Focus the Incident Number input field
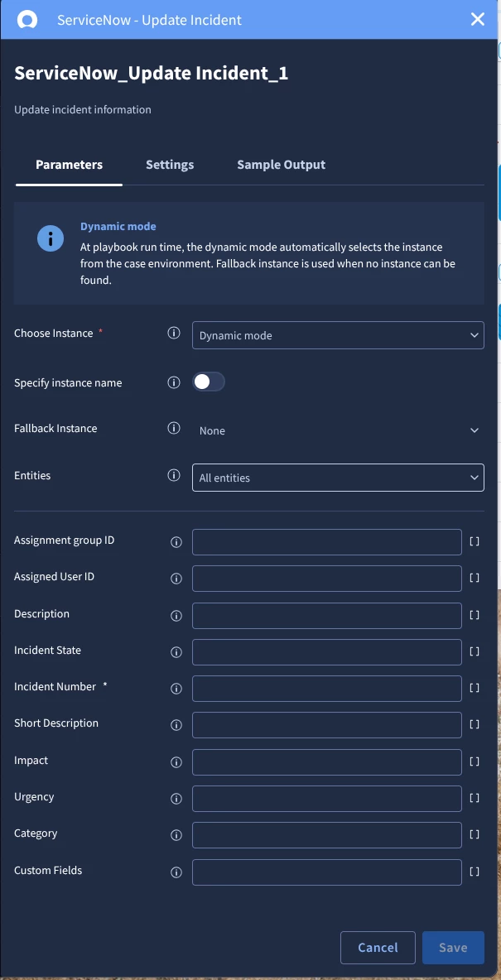The height and width of the screenshot is (980, 501). (x=326, y=689)
